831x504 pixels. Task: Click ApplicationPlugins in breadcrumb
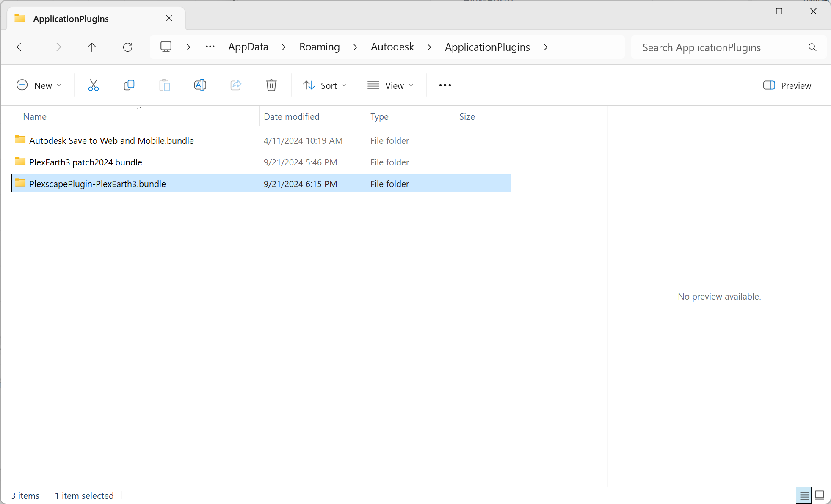point(487,47)
